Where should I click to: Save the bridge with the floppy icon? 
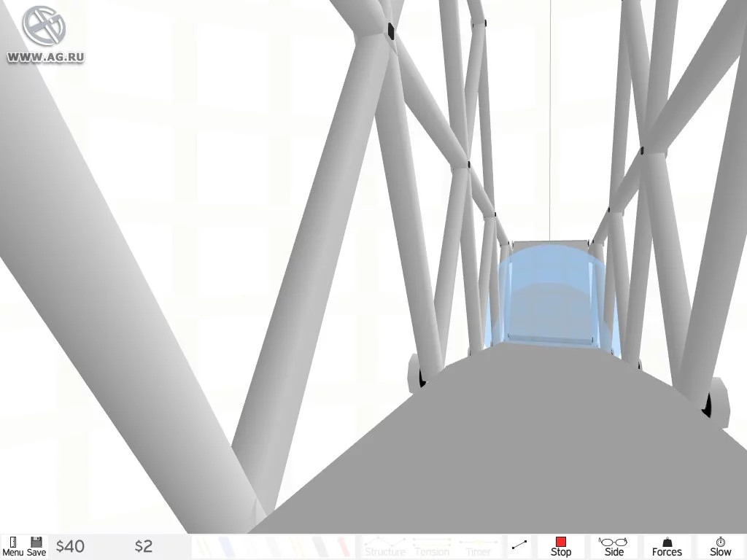click(36, 546)
